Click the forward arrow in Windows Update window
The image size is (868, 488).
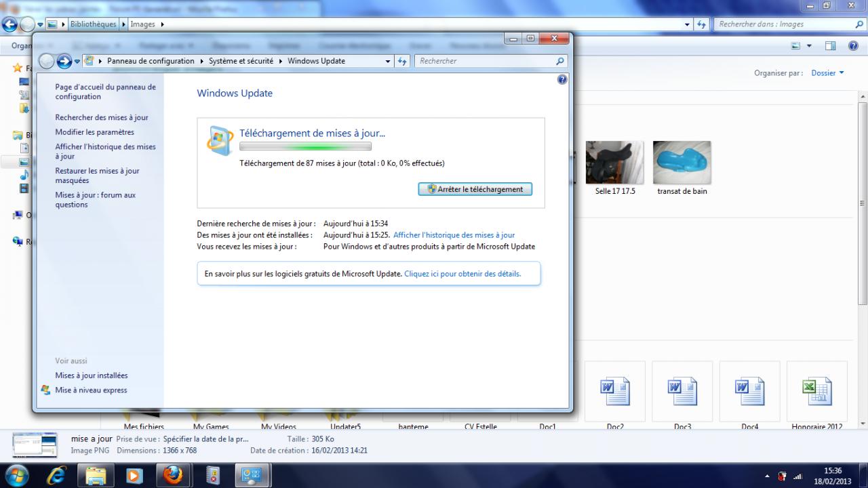tap(64, 61)
